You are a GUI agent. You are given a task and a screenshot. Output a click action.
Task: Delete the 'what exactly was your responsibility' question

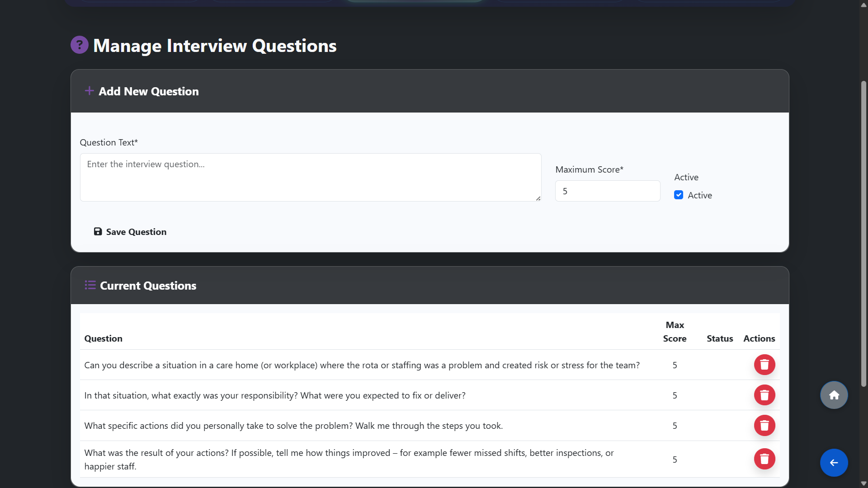764,395
